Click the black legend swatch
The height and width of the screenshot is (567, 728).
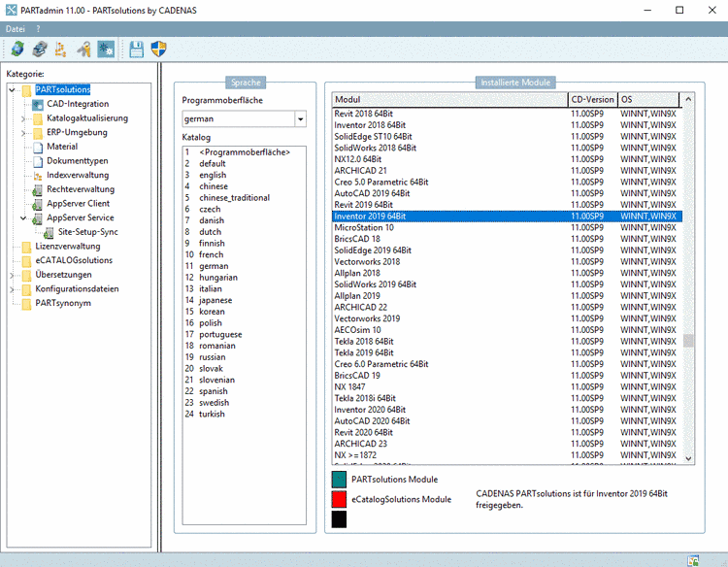point(339,519)
